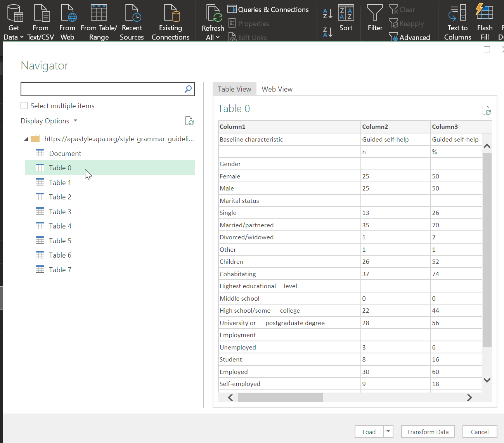Open the Text to Columns tool
The image size is (504, 443).
pyautogui.click(x=457, y=21)
